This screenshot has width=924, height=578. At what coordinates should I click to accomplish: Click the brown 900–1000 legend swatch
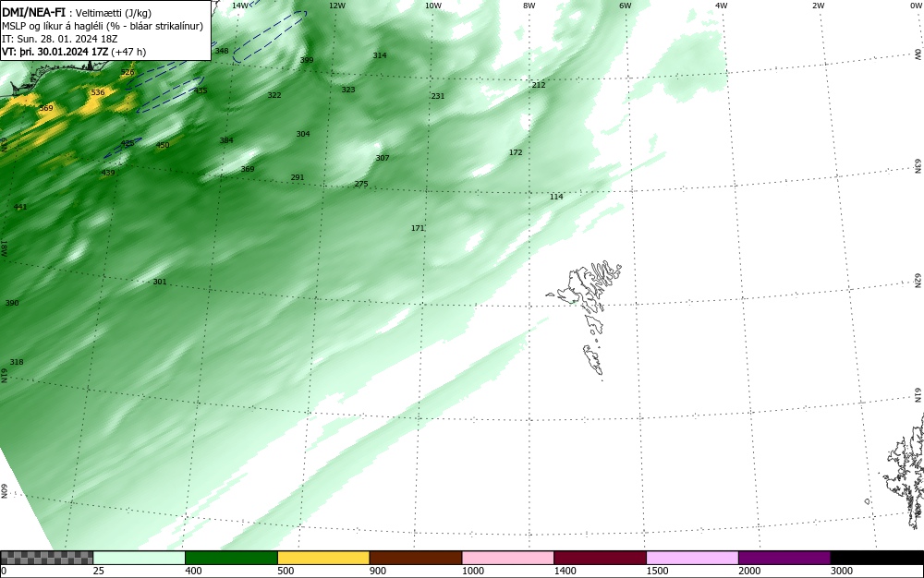[416, 558]
